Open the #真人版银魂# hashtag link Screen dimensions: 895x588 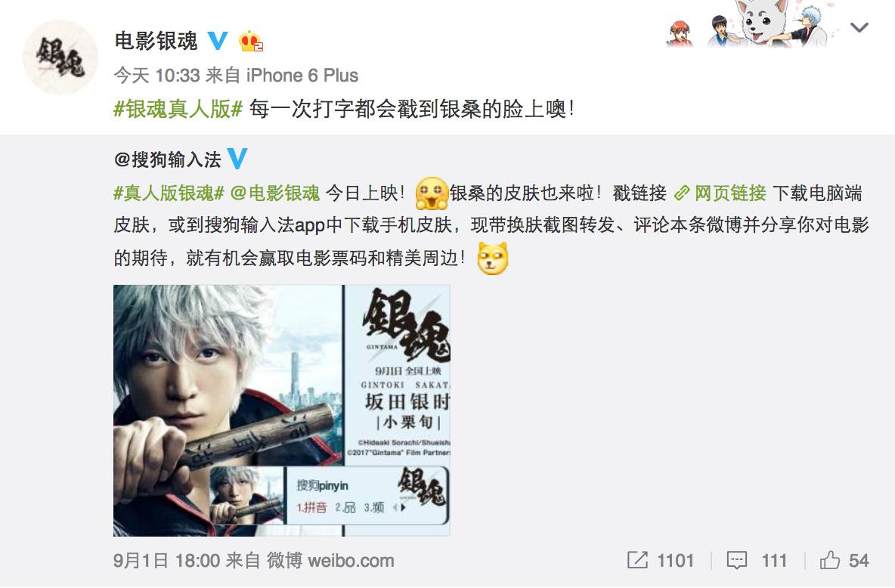169,193
